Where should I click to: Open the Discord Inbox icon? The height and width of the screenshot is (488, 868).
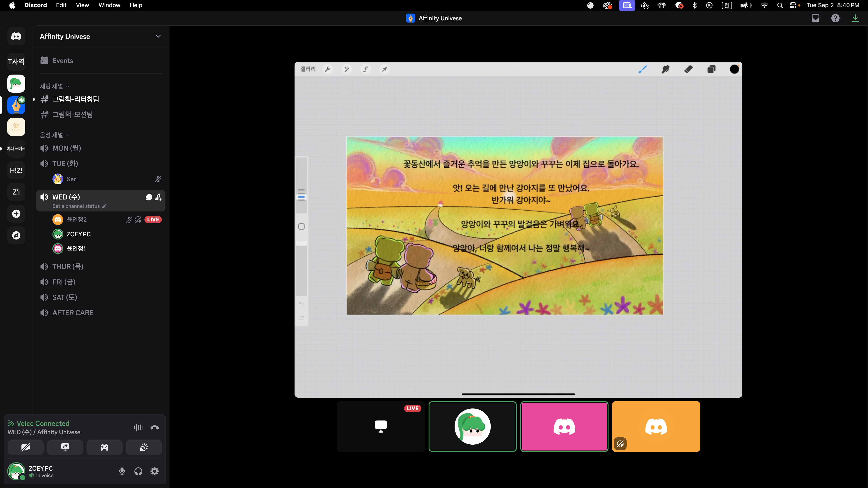(815, 18)
